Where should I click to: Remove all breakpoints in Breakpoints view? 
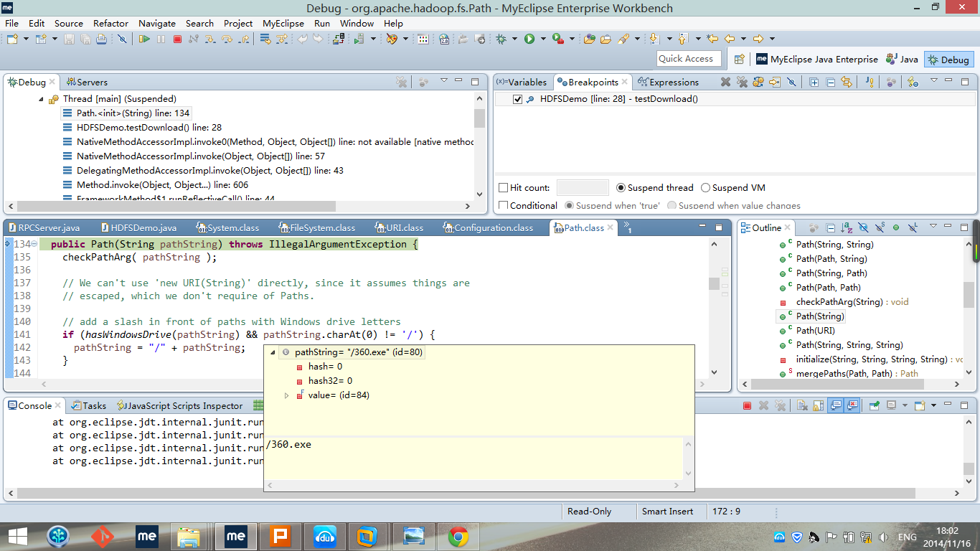[742, 82]
